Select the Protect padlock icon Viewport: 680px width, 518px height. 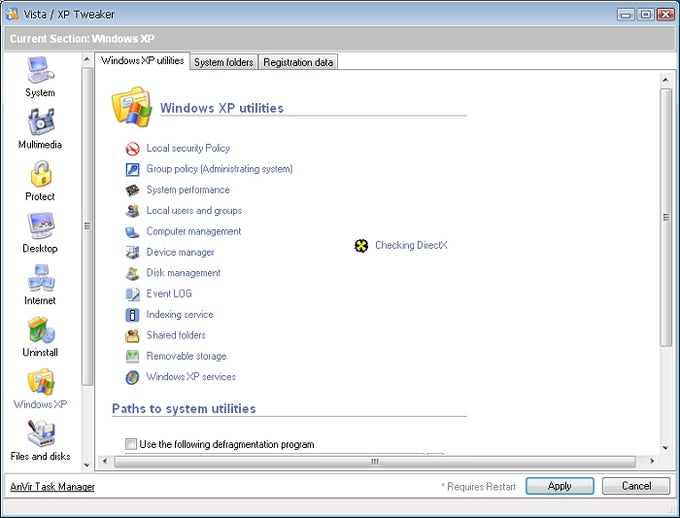coord(41,174)
